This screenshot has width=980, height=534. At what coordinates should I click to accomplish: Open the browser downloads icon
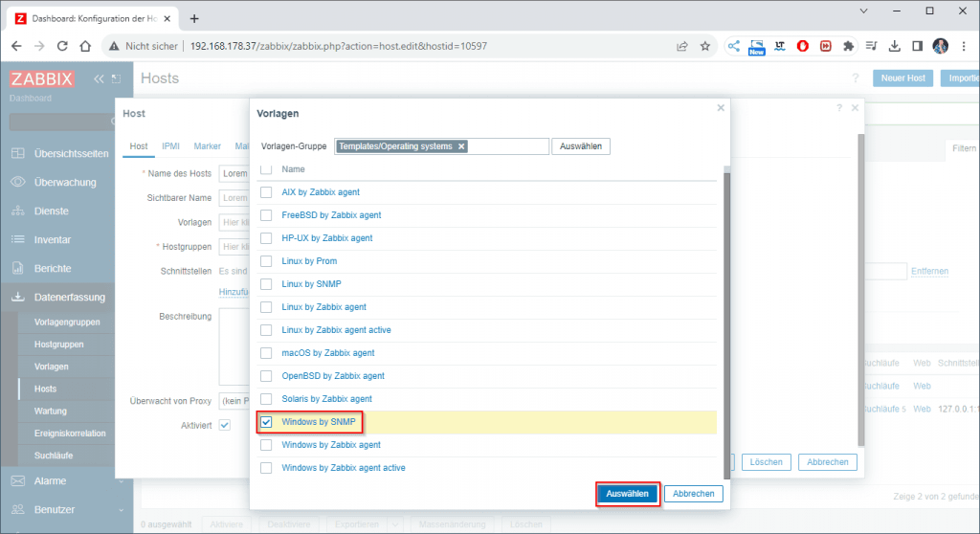pos(894,46)
